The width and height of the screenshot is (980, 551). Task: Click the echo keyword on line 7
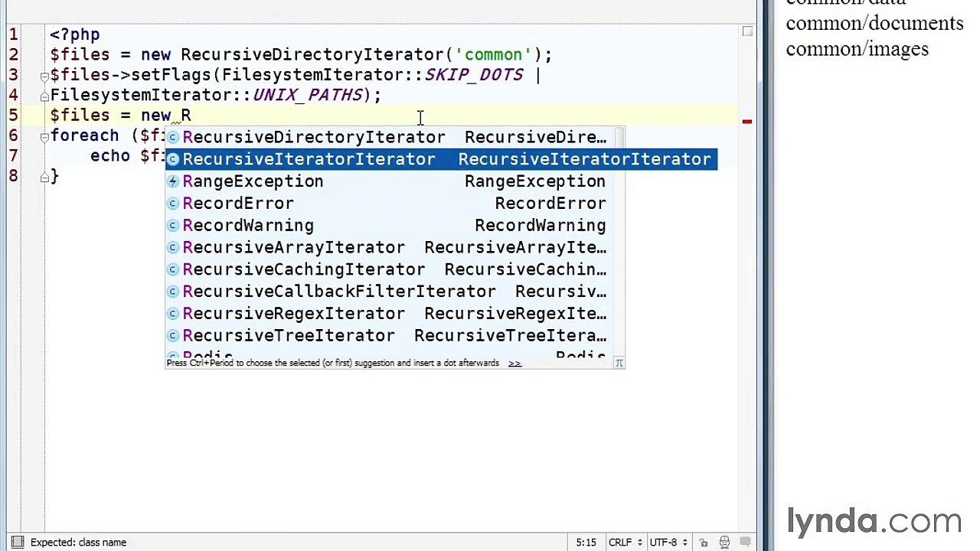[x=110, y=156]
